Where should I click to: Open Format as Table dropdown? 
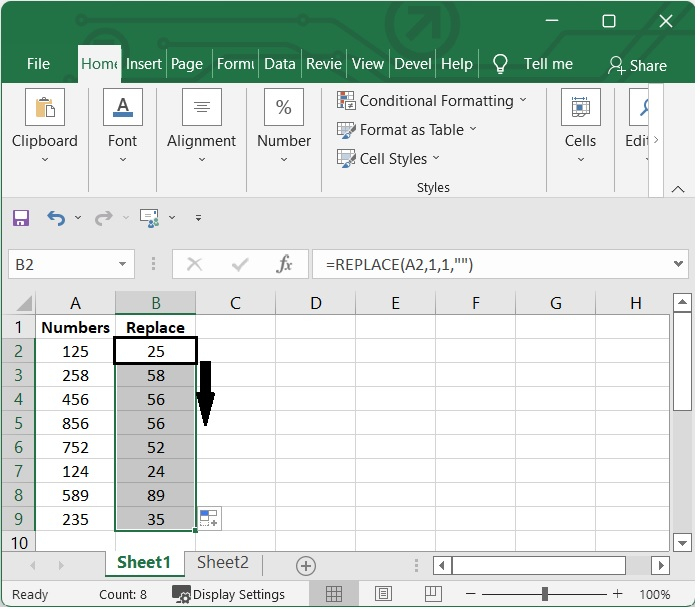[407, 130]
